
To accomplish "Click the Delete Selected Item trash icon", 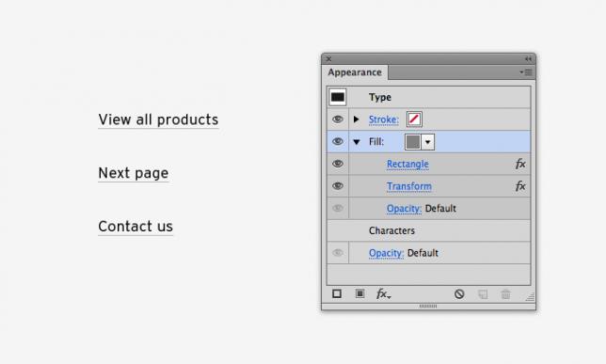I will coord(505,294).
